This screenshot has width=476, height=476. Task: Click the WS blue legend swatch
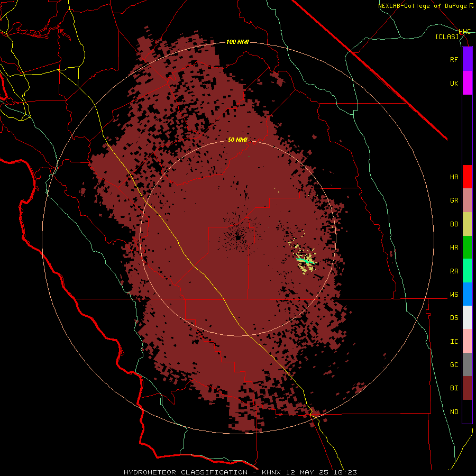(467, 294)
